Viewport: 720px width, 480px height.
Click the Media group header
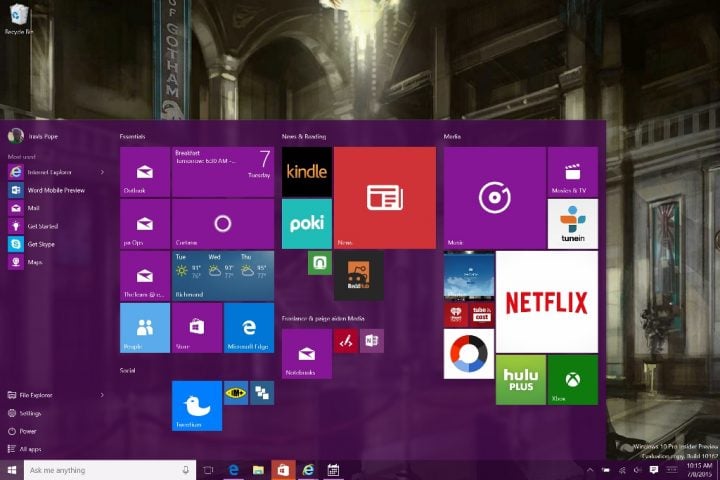click(452, 136)
